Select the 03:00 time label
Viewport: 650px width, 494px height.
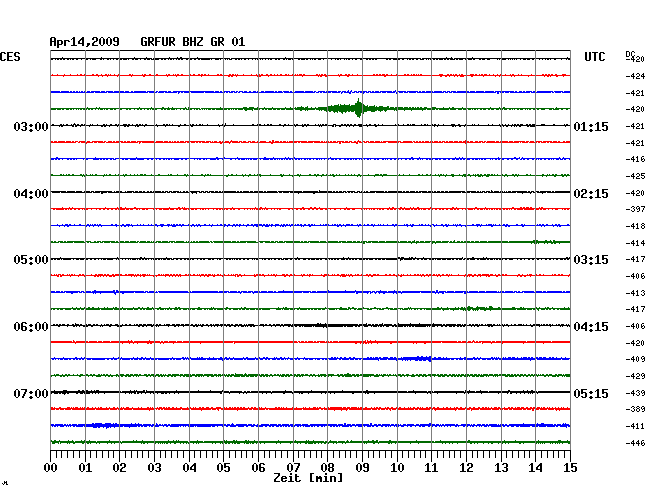click(31, 126)
